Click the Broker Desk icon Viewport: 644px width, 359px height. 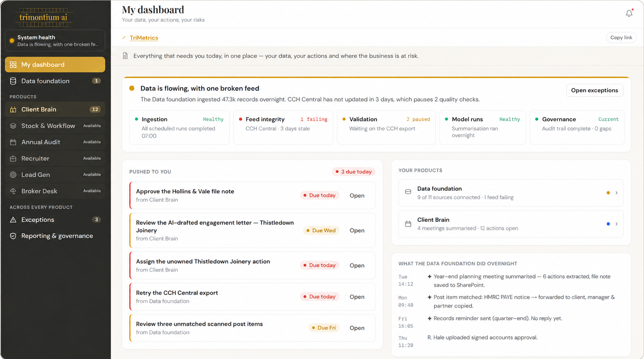point(13,191)
